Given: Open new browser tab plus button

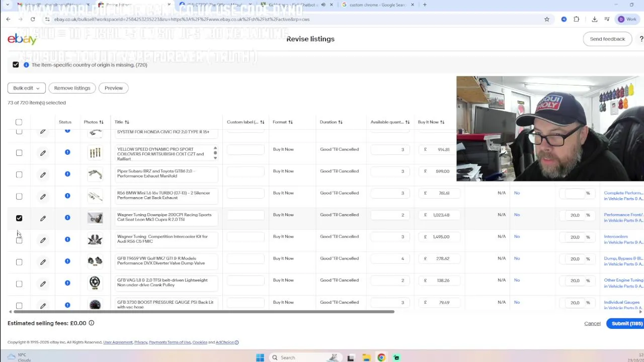Looking at the screenshot, I should 425,5.
